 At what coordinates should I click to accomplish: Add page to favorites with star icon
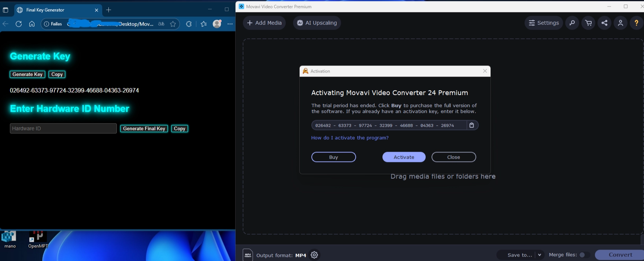[173, 24]
